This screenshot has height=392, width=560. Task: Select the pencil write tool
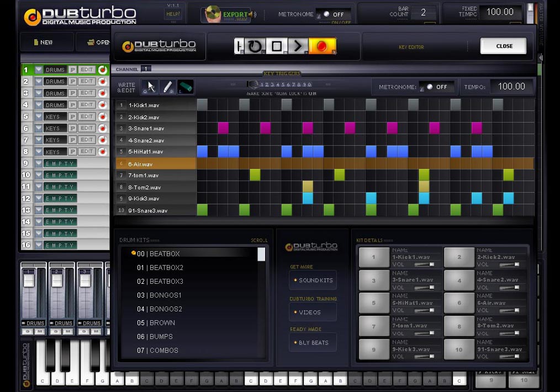(x=167, y=87)
